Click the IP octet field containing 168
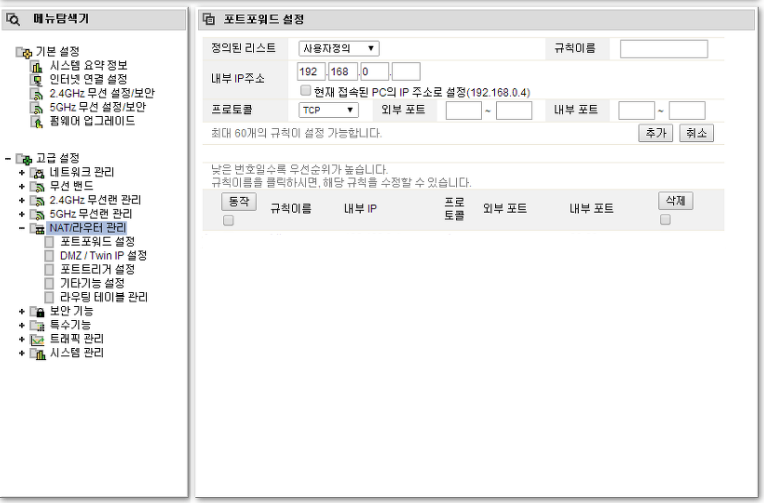Image resolution: width=766 pixels, height=503 pixels. click(342, 72)
